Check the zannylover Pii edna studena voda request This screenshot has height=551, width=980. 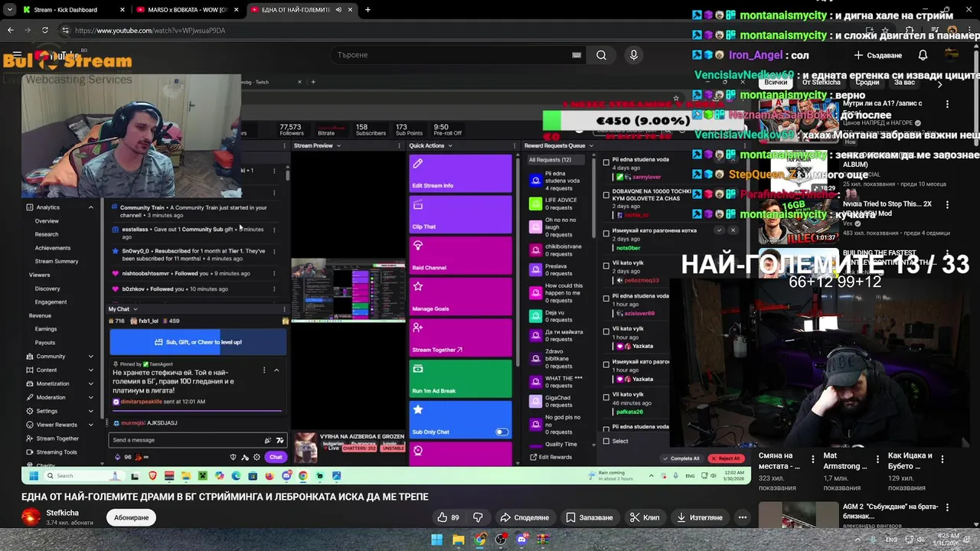pyautogui.click(x=606, y=162)
